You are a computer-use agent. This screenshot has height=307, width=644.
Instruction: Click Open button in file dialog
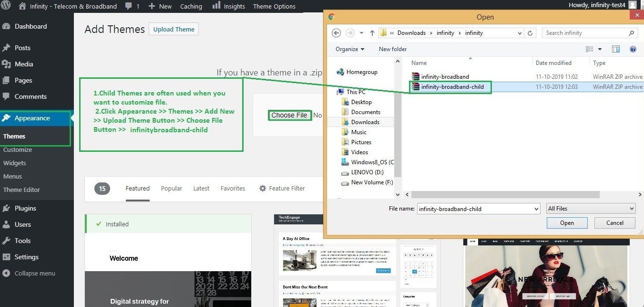[567, 222]
